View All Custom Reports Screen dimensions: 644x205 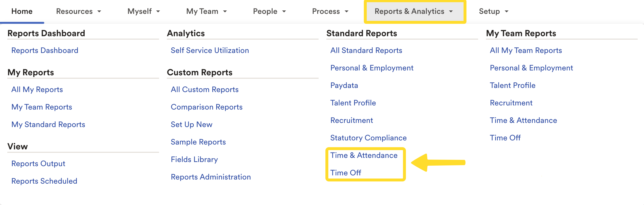(x=204, y=90)
